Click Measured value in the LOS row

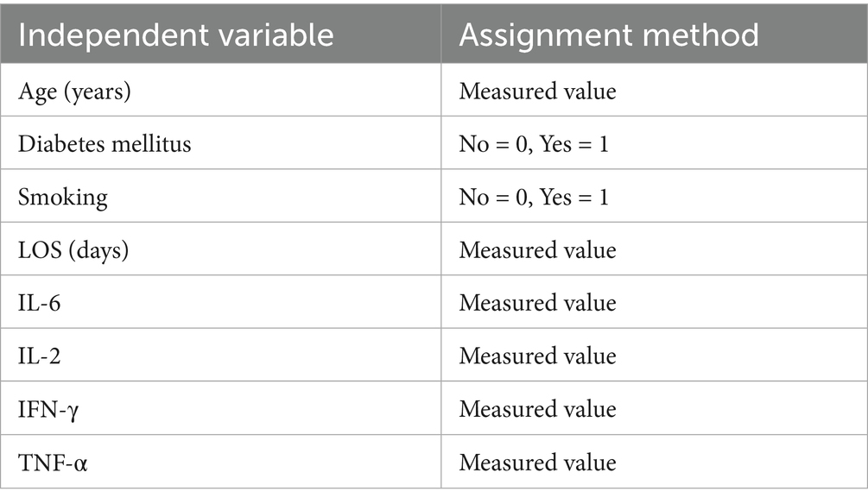pyautogui.click(x=537, y=250)
